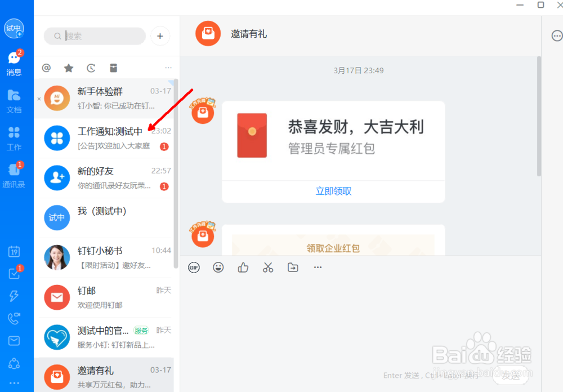Click the clock filter icon

[91, 68]
